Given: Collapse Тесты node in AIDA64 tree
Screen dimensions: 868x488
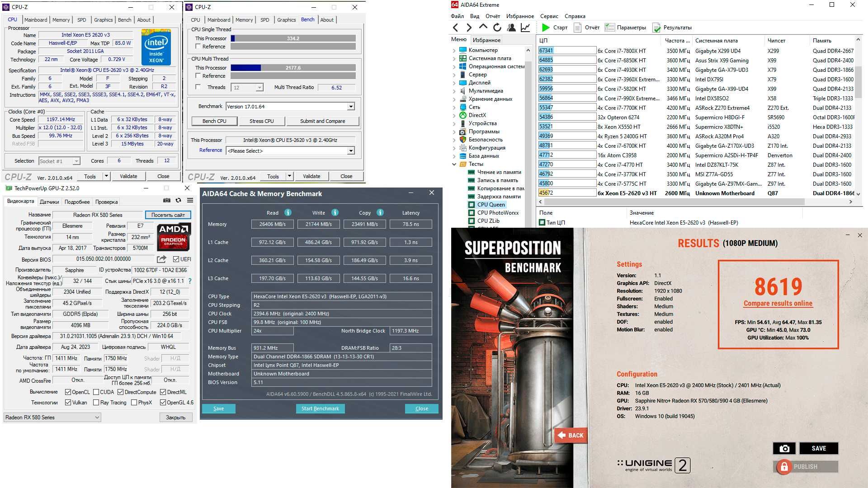Looking at the screenshot, I should coord(454,164).
